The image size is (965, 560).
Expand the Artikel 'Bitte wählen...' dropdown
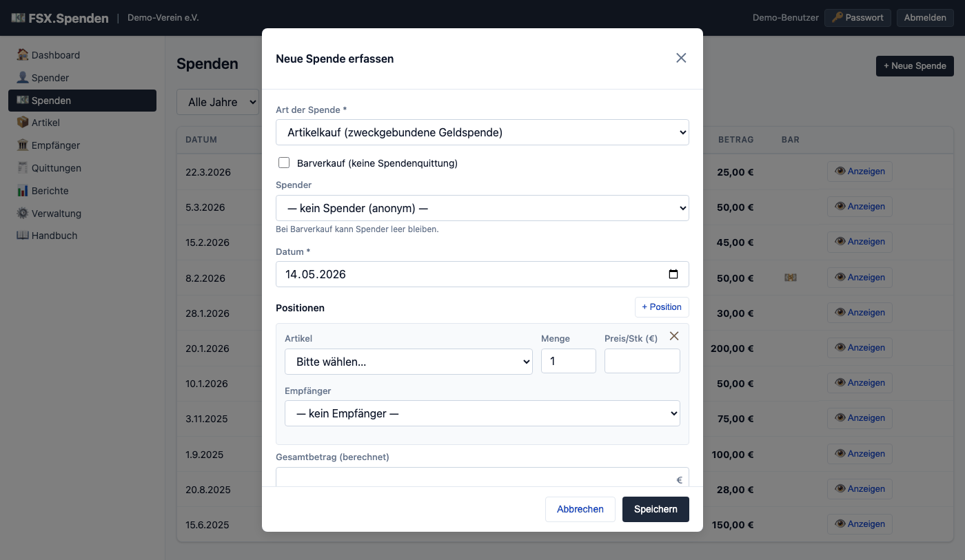coord(409,362)
